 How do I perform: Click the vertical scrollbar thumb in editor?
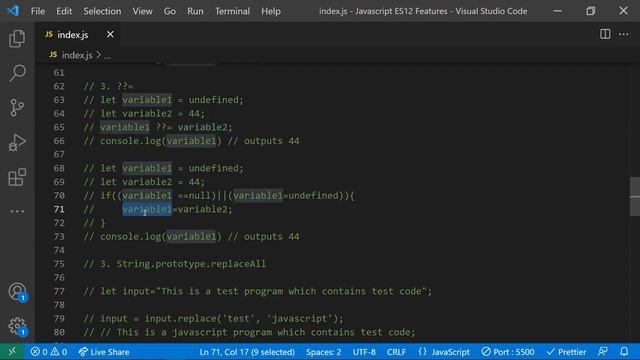point(635,196)
